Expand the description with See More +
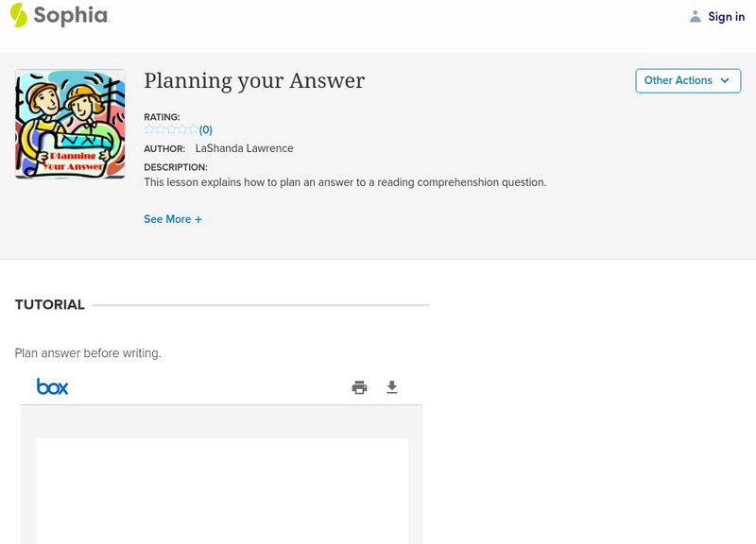Image resolution: width=756 pixels, height=544 pixels. (173, 219)
